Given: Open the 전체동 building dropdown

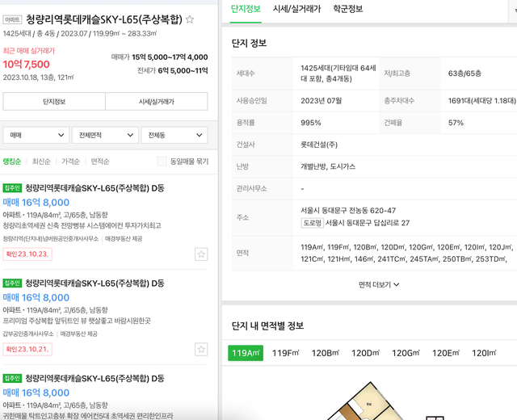Looking at the screenshot, I should (174, 135).
